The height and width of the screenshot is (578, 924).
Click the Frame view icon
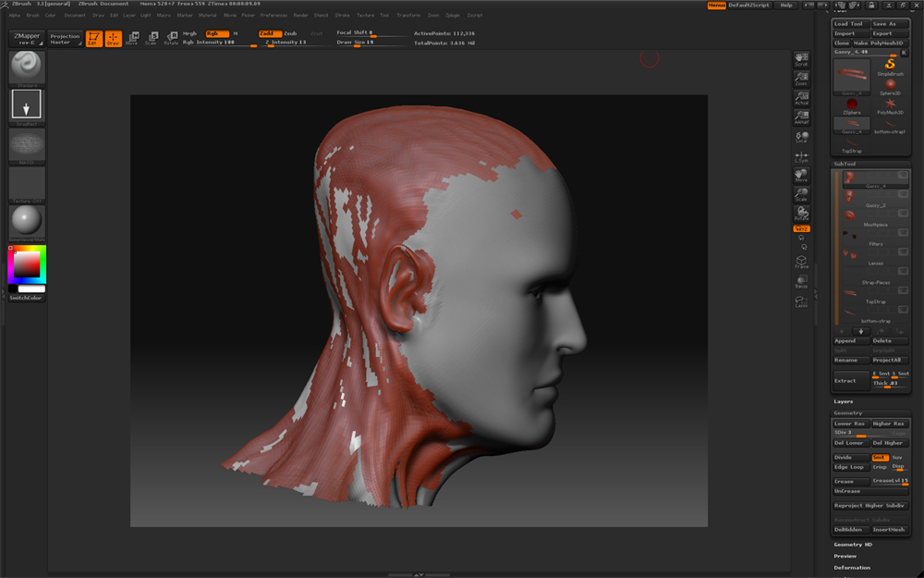click(x=801, y=263)
